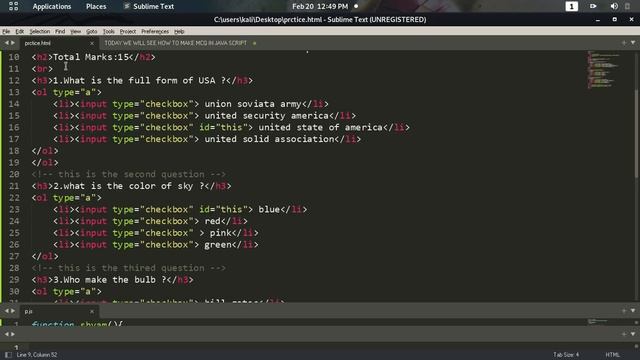Switch to the TODAY WE WILL SEE tab

176,43
